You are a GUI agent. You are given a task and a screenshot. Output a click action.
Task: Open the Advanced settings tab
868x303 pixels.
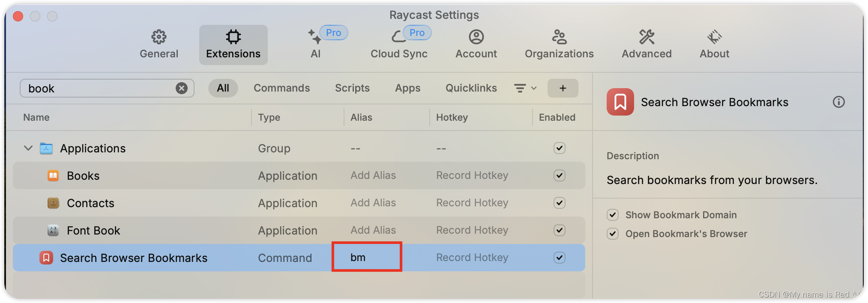[647, 45]
